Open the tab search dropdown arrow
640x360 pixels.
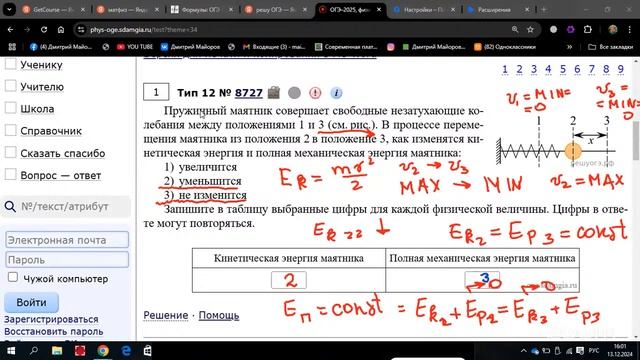pyautogui.click(x=9, y=9)
